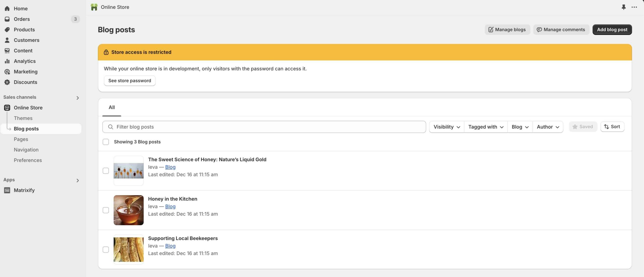Check the select-all blog posts checkbox
This screenshot has width=644, height=277.
click(x=106, y=142)
